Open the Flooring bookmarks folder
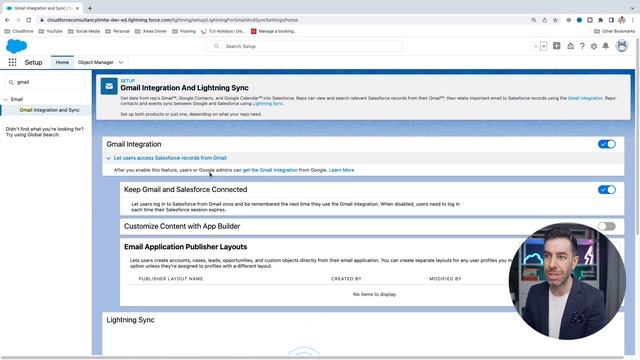640x360 pixels. tap(184, 31)
